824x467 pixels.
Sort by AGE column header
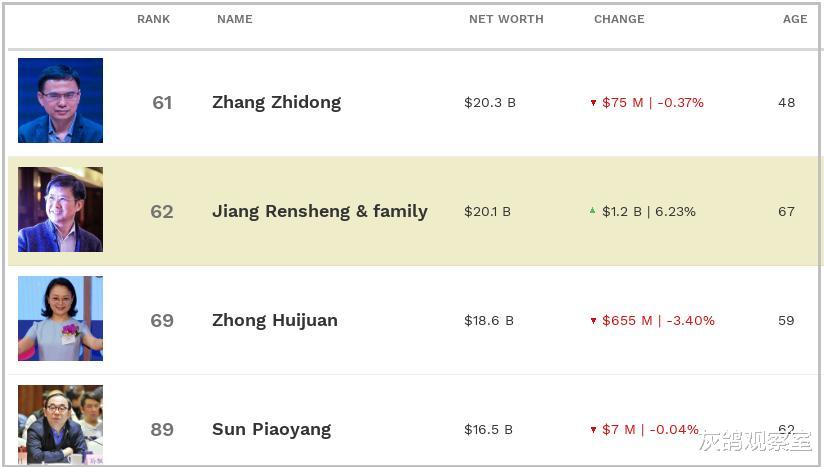(x=795, y=19)
